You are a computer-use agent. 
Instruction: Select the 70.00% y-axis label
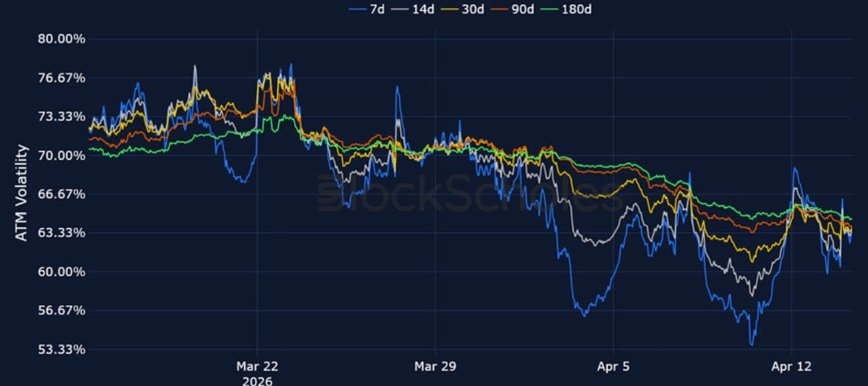coord(61,156)
